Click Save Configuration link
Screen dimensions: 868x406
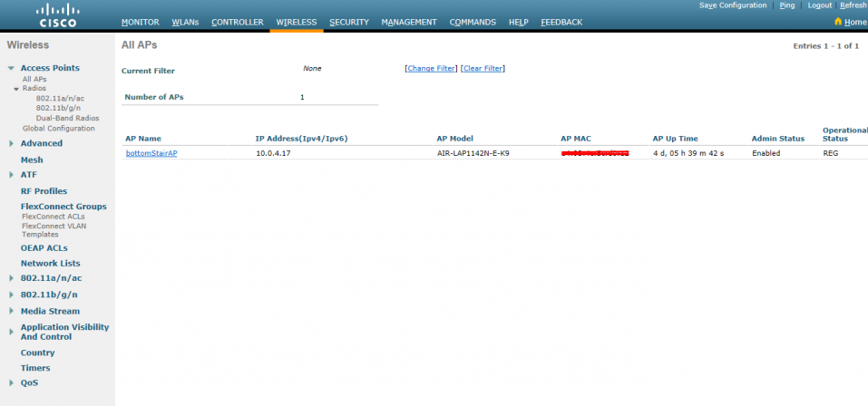point(733,5)
